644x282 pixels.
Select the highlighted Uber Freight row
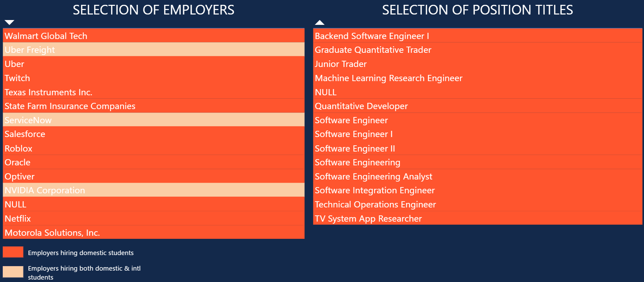pyautogui.click(x=154, y=49)
